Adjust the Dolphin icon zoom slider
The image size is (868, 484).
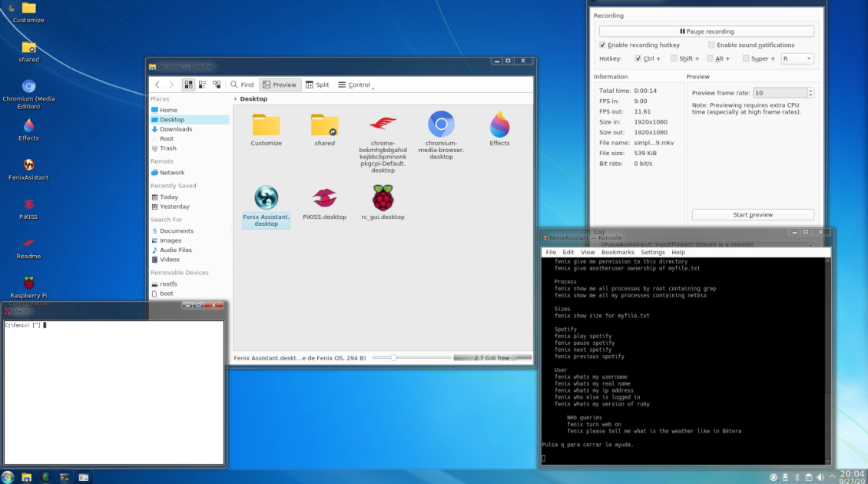point(394,357)
